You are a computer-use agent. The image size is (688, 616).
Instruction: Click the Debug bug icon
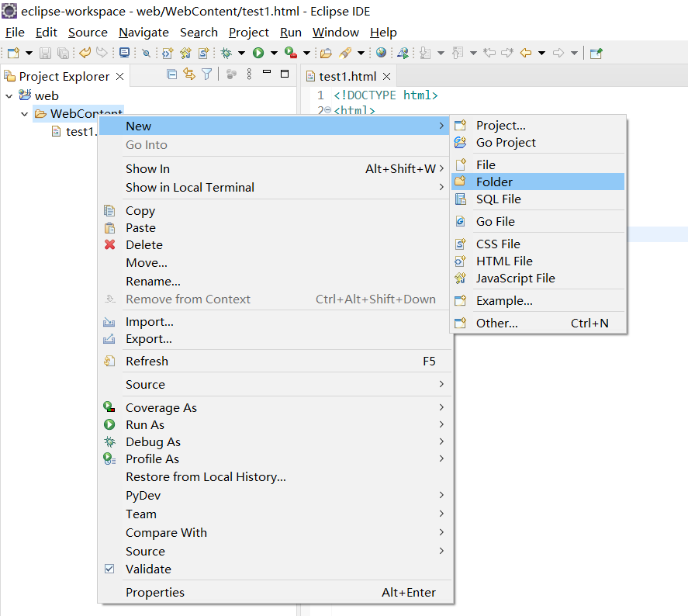click(226, 53)
